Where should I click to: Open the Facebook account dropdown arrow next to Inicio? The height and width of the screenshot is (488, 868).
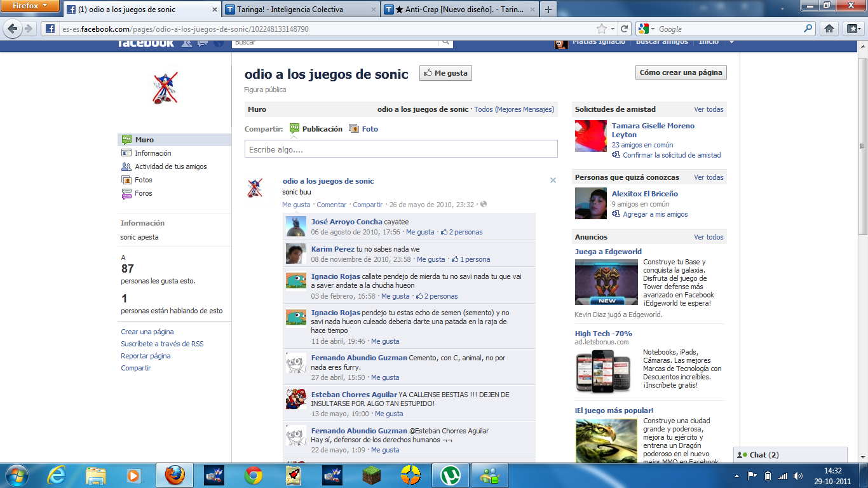731,42
